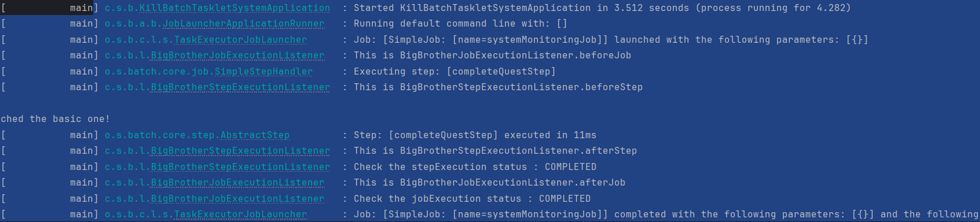The image size is (980, 222).
Task: Click the first TaskExecutorJobLauncher link
Action: [x=240, y=40]
